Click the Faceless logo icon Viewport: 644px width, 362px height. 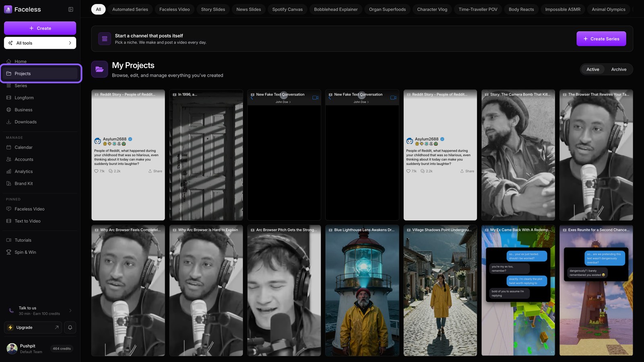(x=8, y=9)
